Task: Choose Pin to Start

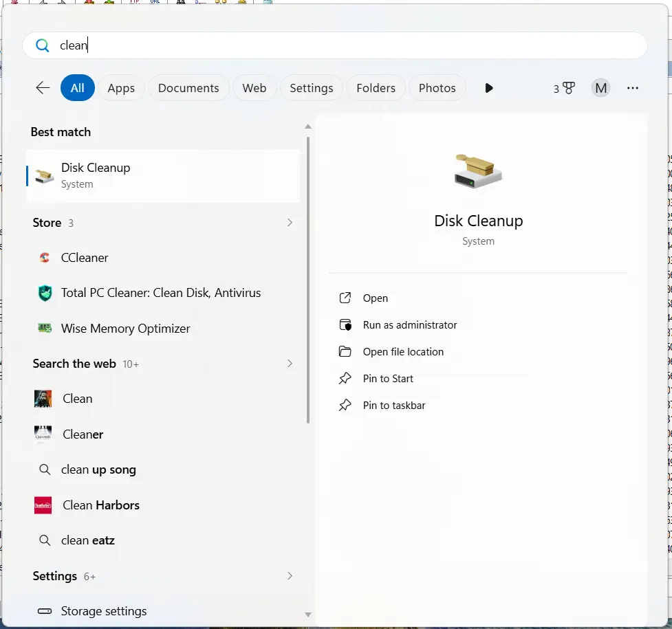Action: pos(388,378)
